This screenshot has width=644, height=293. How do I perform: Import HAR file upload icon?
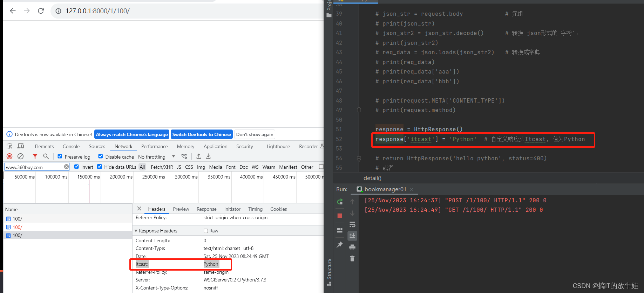point(199,156)
